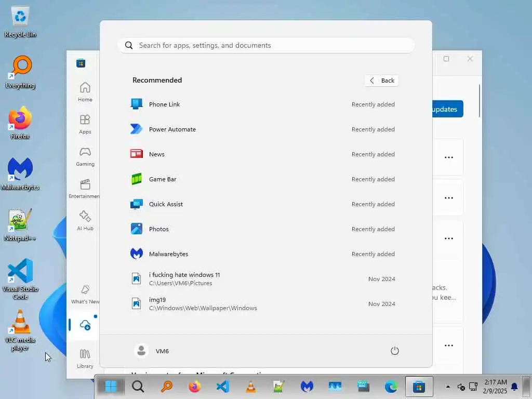This screenshot has height=399, width=532.
Task: Launch Firefox from the taskbar
Action: pyautogui.click(x=194, y=387)
